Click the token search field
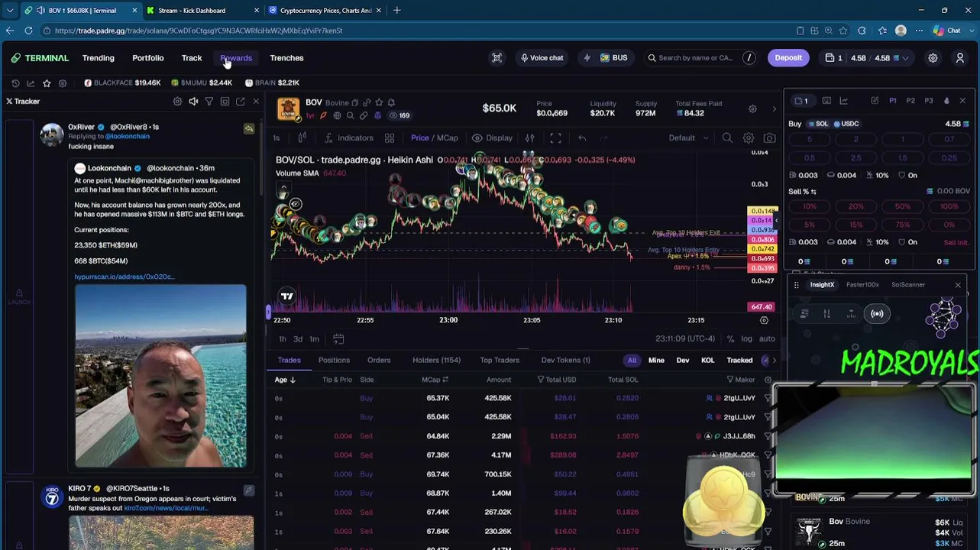The image size is (980, 550). (700, 58)
